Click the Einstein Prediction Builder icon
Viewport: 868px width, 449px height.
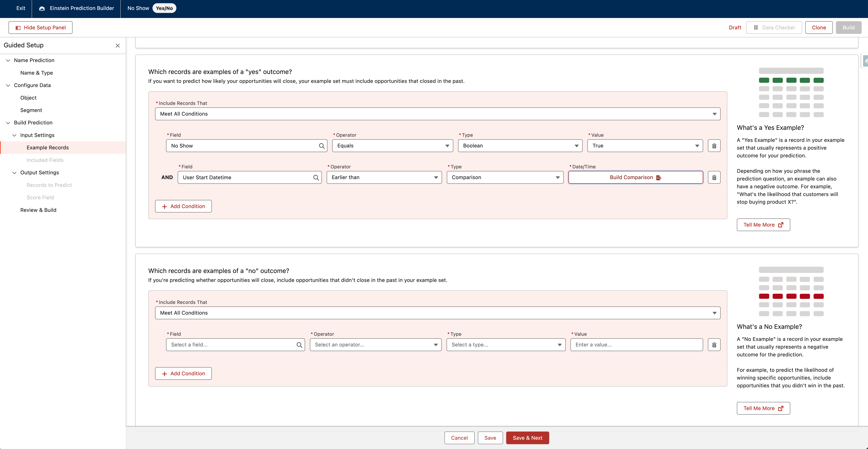pyautogui.click(x=42, y=8)
